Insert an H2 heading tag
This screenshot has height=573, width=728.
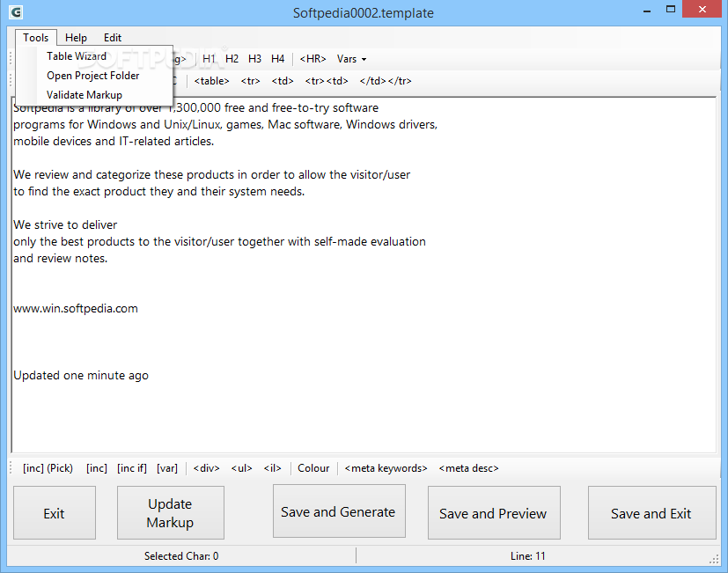click(232, 59)
